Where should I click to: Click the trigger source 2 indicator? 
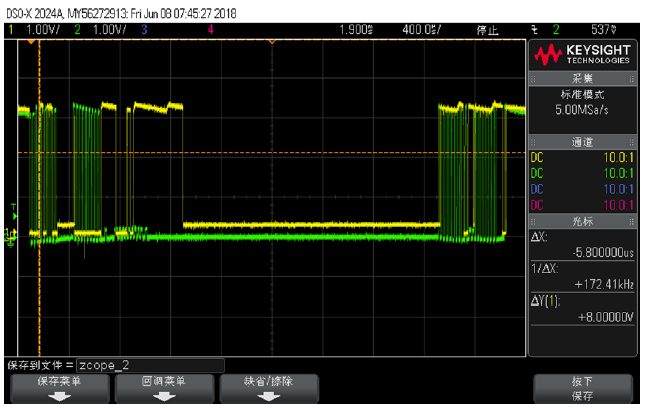point(556,30)
